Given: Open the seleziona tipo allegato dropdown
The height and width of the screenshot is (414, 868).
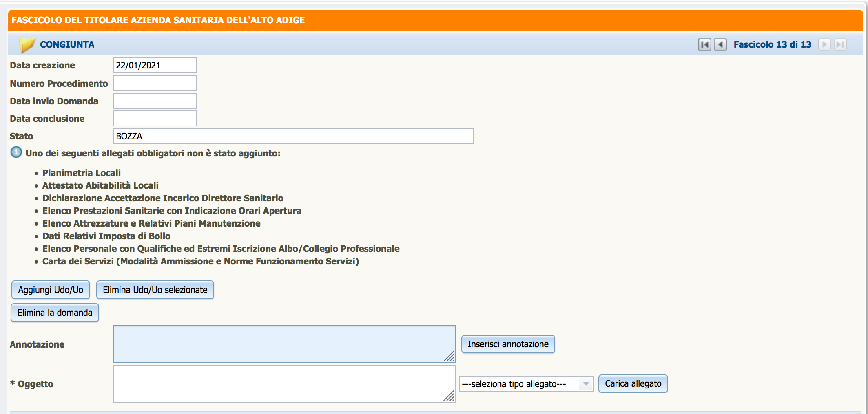Looking at the screenshot, I should coord(526,384).
